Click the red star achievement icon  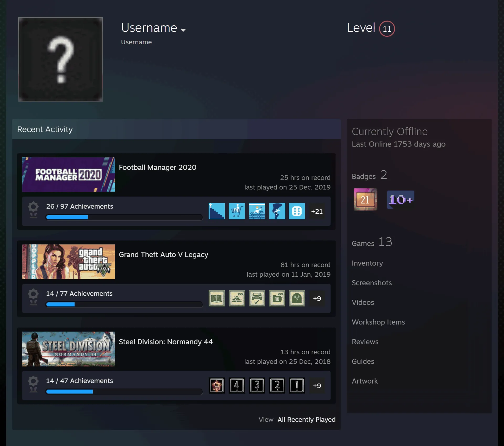pyautogui.click(x=217, y=385)
